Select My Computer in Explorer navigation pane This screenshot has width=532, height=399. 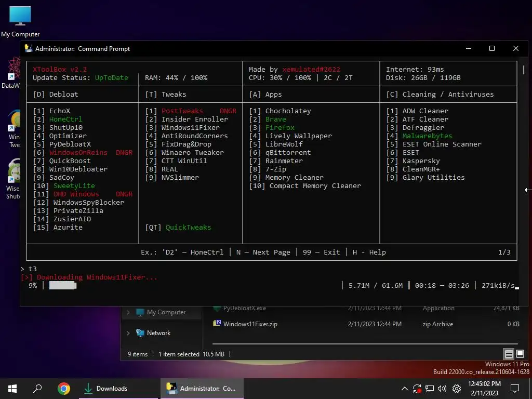pos(166,312)
